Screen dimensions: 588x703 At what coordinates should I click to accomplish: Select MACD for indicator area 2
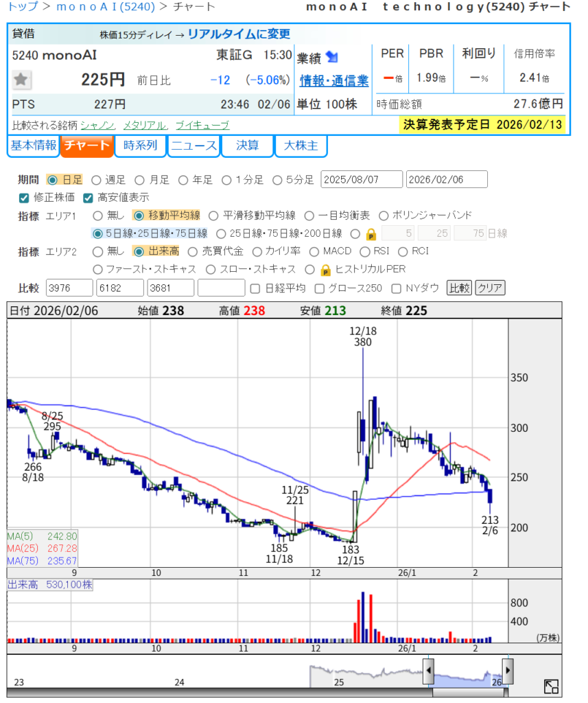[x=315, y=251]
